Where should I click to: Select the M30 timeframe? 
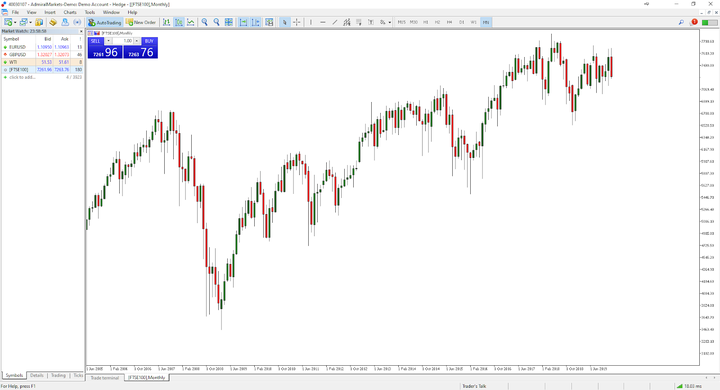414,22
